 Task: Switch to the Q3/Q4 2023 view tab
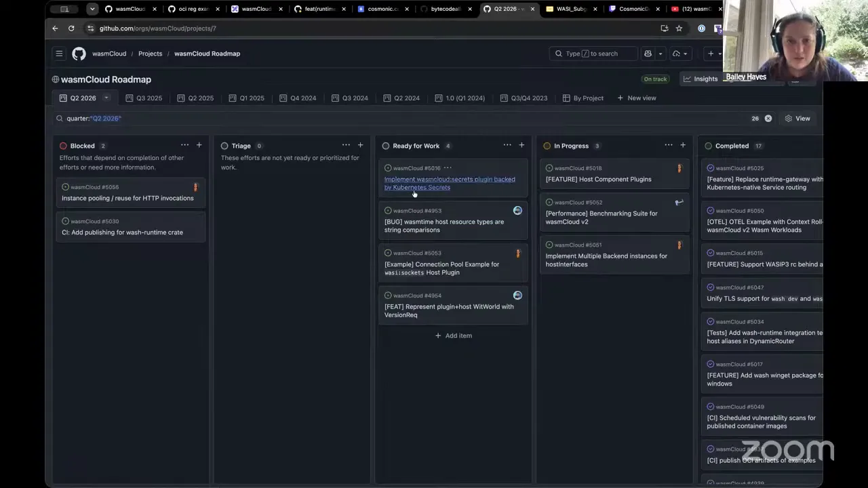[x=524, y=98]
